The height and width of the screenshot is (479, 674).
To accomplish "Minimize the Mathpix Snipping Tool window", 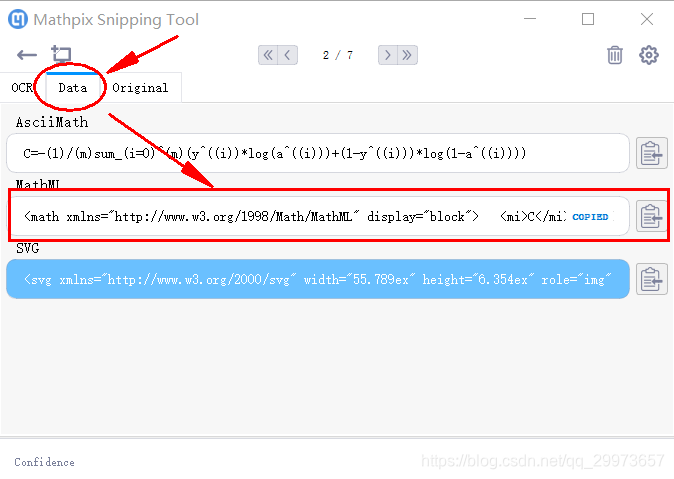I will pyautogui.click(x=530, y=19).
